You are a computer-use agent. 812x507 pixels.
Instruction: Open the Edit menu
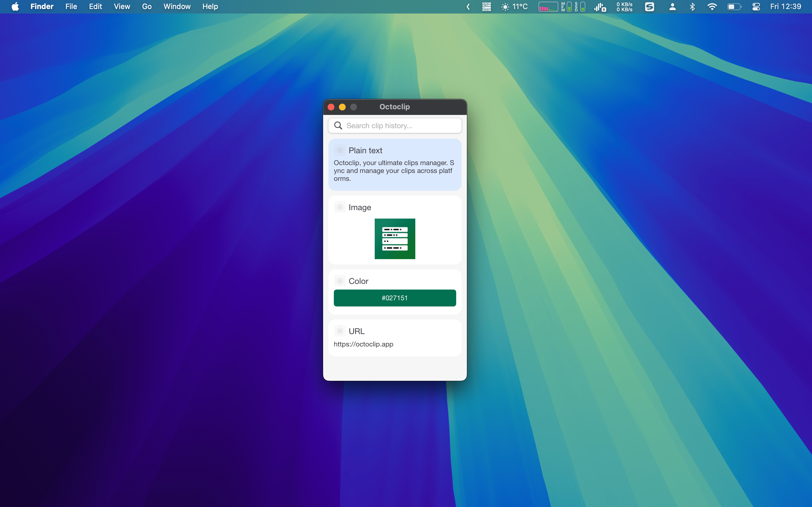(x=95, y=7)
